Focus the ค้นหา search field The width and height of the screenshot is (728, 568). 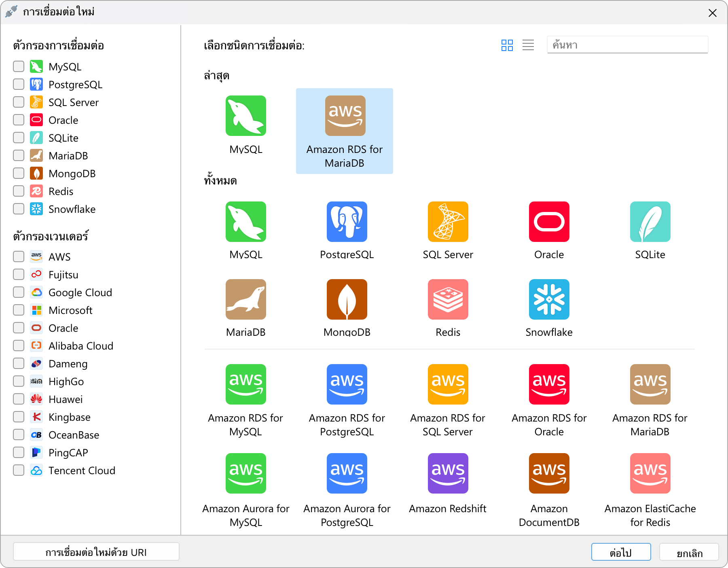(x=628, y=45)
